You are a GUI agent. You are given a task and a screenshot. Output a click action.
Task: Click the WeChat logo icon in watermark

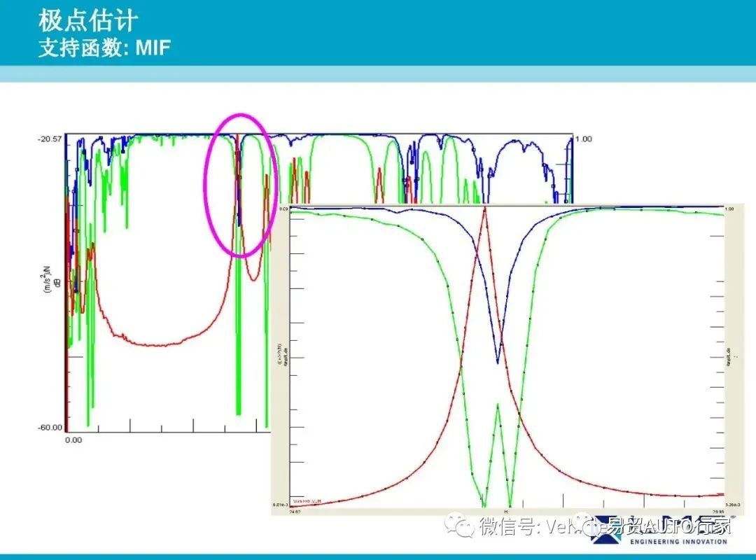pos(459,526)
